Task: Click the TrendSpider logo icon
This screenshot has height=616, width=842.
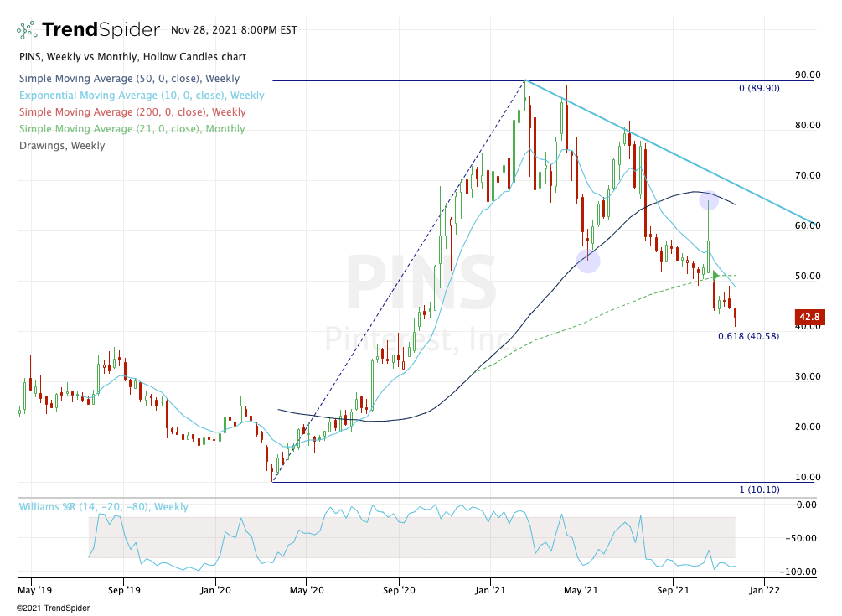Action: pos(28,30)
